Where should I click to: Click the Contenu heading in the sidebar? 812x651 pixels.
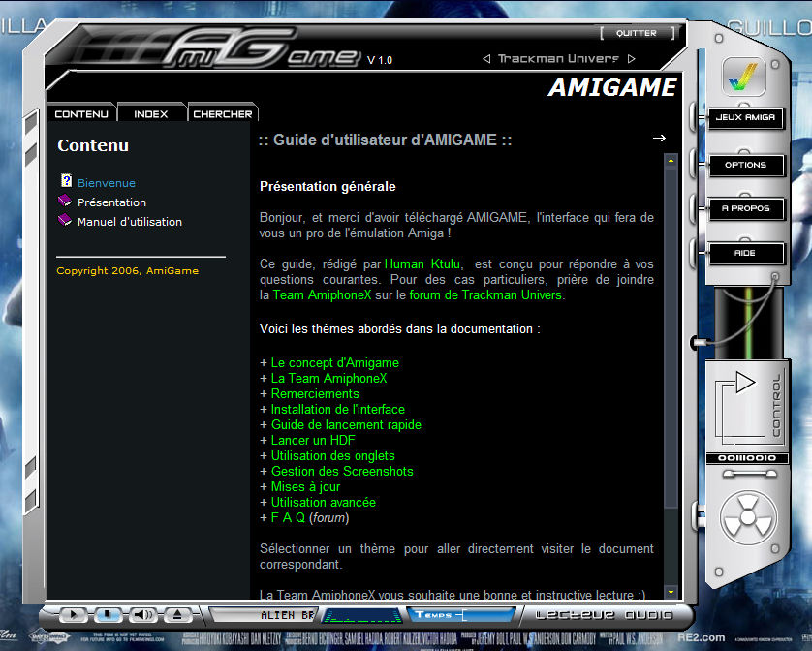93,145
